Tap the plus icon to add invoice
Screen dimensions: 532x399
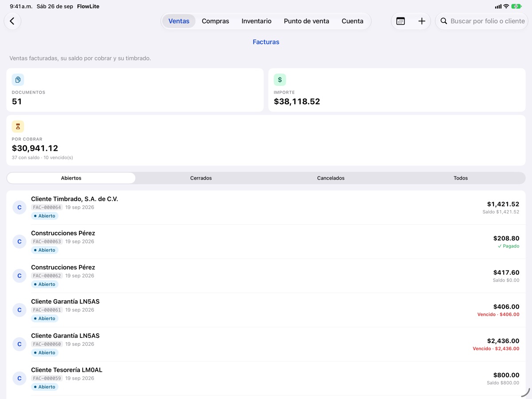pos(422,21)
